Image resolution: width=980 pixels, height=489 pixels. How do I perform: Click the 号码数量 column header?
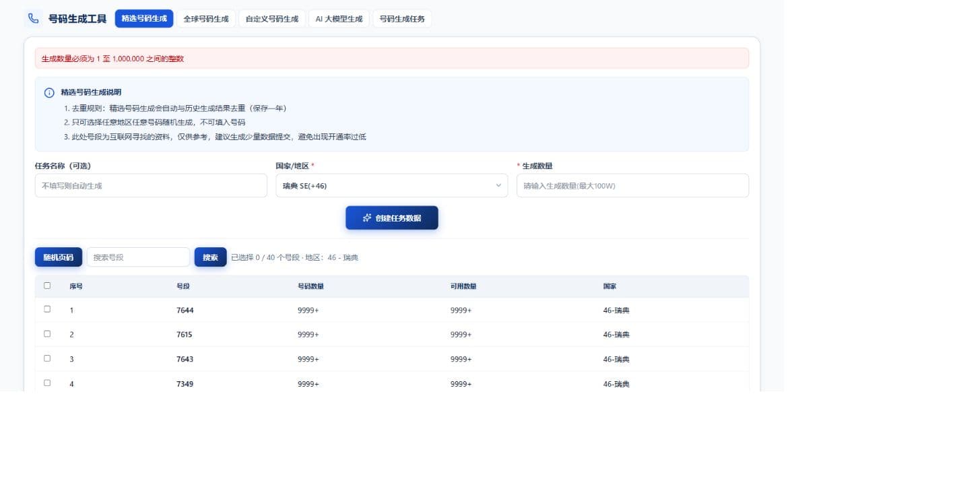pos(311,286)
